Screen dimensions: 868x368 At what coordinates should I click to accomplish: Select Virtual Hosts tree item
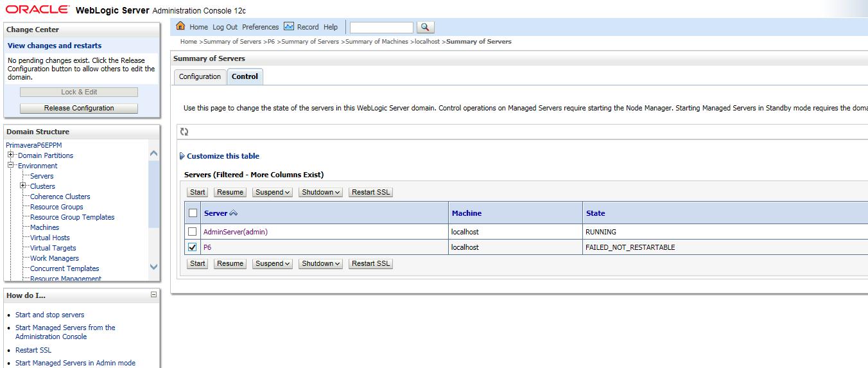tap(50, 238)
